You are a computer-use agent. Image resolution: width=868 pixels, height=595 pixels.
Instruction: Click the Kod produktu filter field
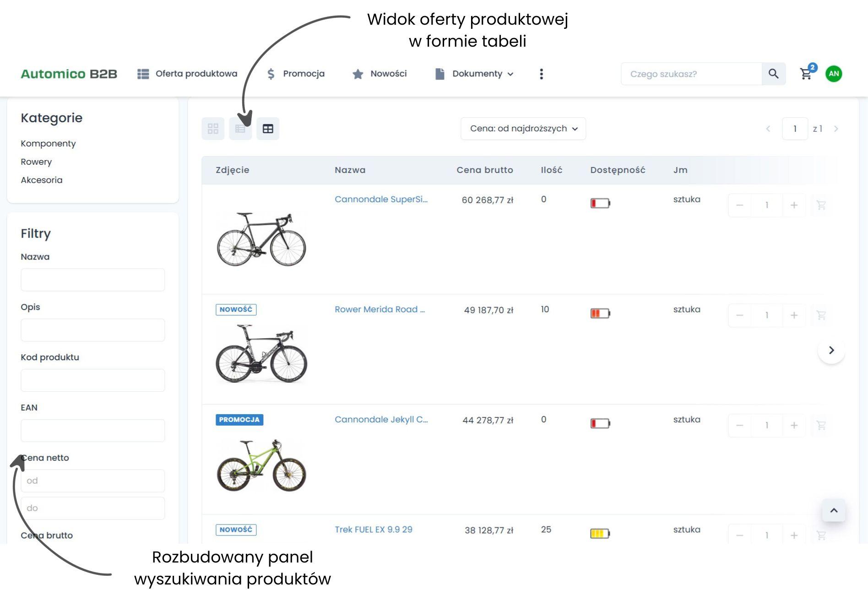tap(92, 380)
